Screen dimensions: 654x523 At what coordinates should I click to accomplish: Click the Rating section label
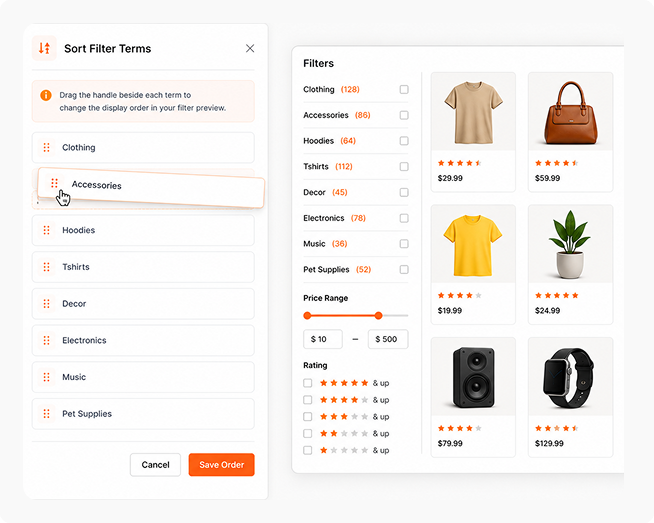click(x=315, y=365)
